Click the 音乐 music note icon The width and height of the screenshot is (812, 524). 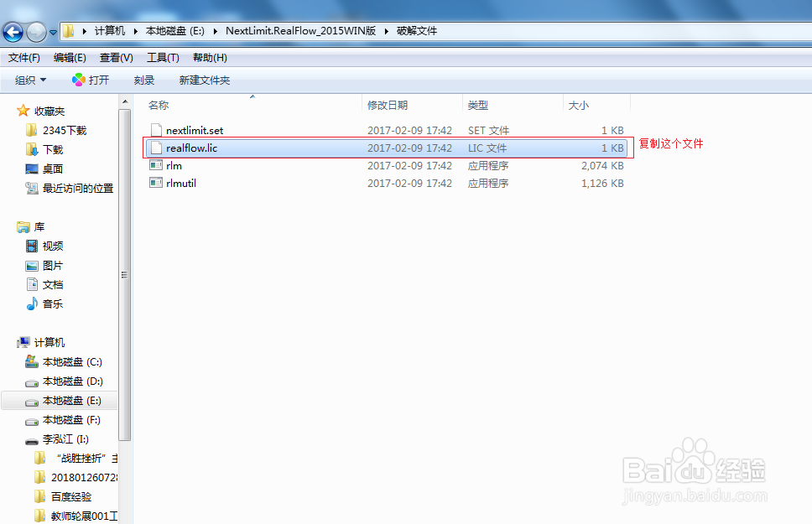(32, 304)
